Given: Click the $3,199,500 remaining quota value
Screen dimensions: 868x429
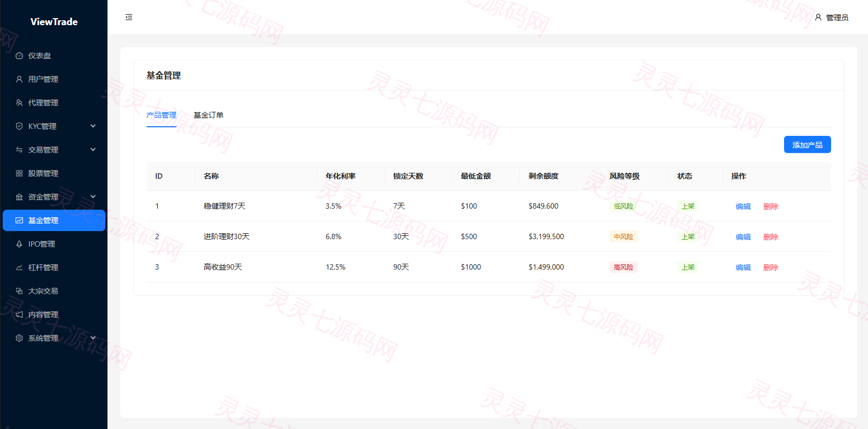Looking at the screenshot, I should [x=546, y=236].
